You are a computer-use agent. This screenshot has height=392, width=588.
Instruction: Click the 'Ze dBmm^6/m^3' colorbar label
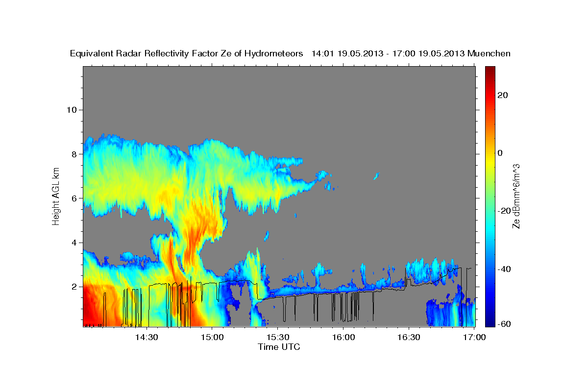click(515, 196)
